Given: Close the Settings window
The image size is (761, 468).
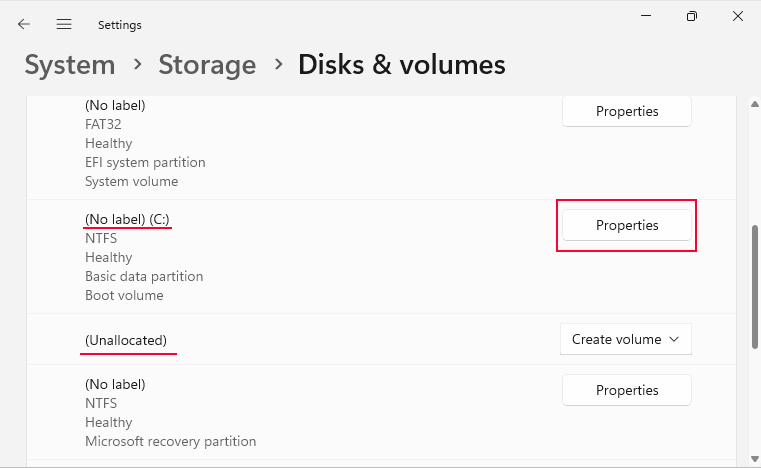Looking at the screenshot, I should (x=737, y=16).
